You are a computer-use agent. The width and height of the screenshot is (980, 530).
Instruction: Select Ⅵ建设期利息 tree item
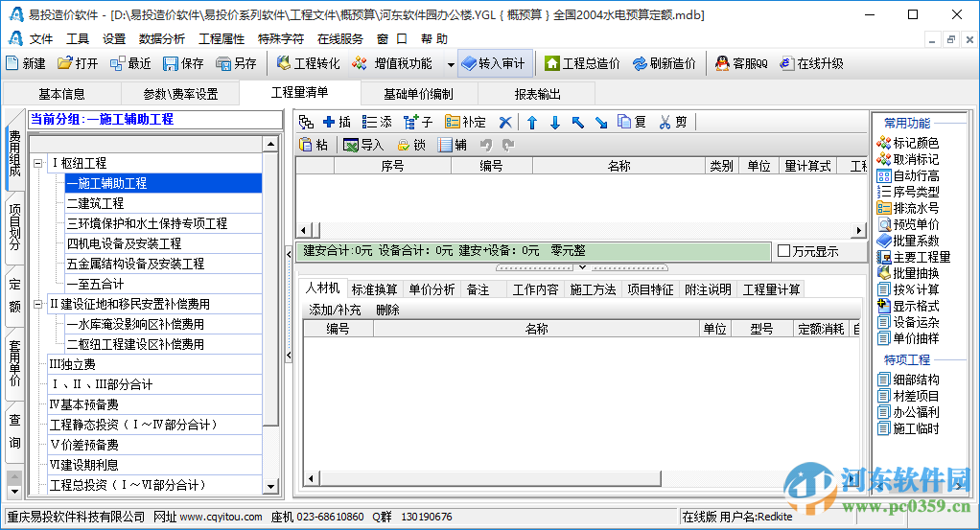point(154,465)
